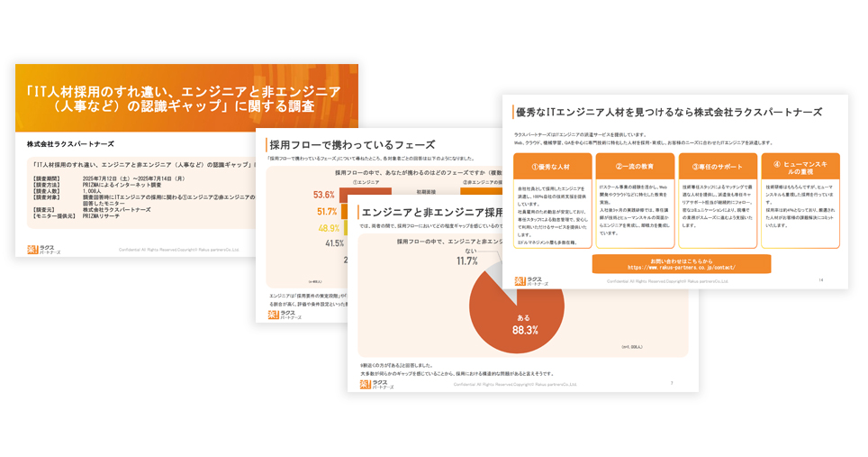Click the 採用フローで携わっているフェーズ heading
The width and height of the screenshot is (868, 457).
(x=352, y=145)
